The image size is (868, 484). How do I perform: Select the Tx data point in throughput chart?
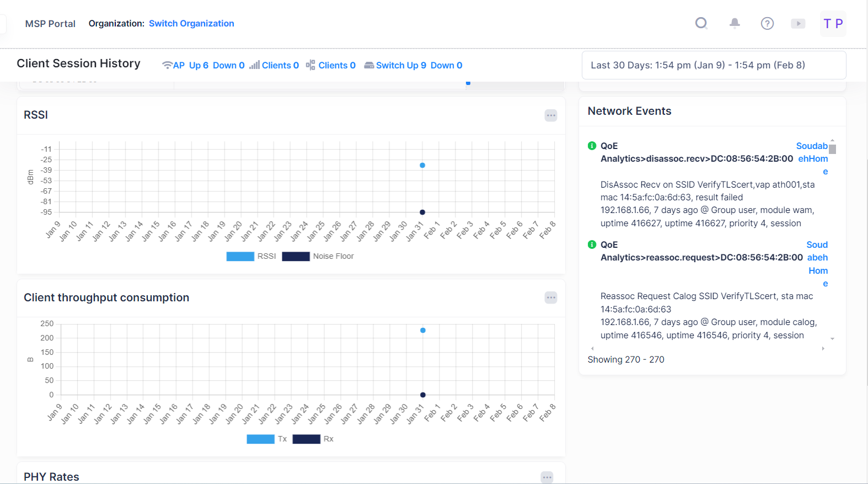point(423,330)
